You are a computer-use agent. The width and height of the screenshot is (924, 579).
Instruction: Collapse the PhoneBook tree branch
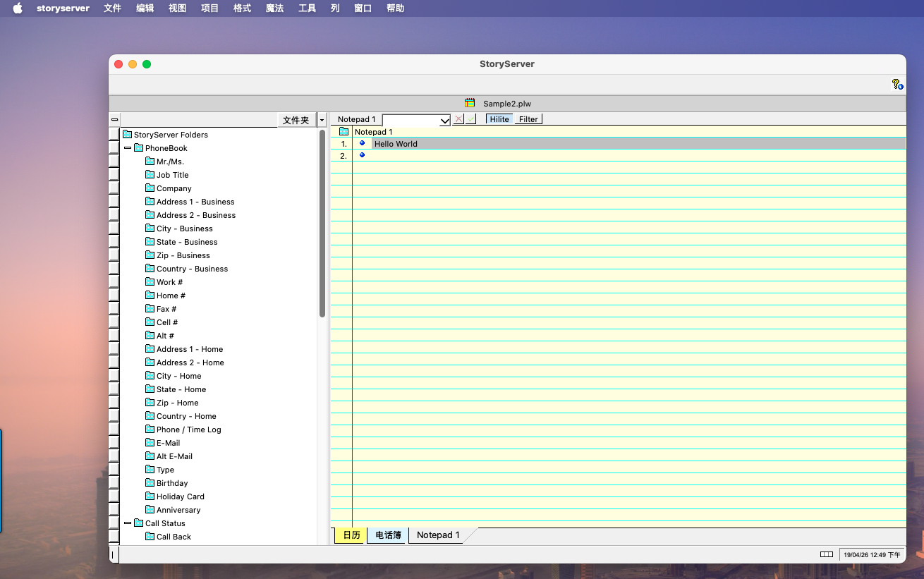pyautogui.click(x=128, y=148)
